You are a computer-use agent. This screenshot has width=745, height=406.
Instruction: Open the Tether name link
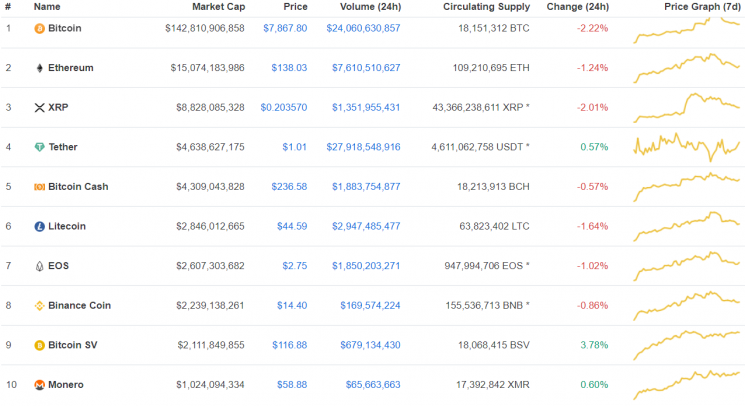click(x=63, y=147)
